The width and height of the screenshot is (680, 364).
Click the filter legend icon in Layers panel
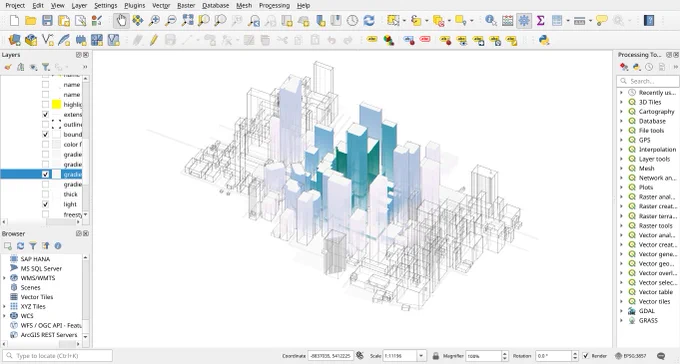pyautogui.click(x=46, y=67)
